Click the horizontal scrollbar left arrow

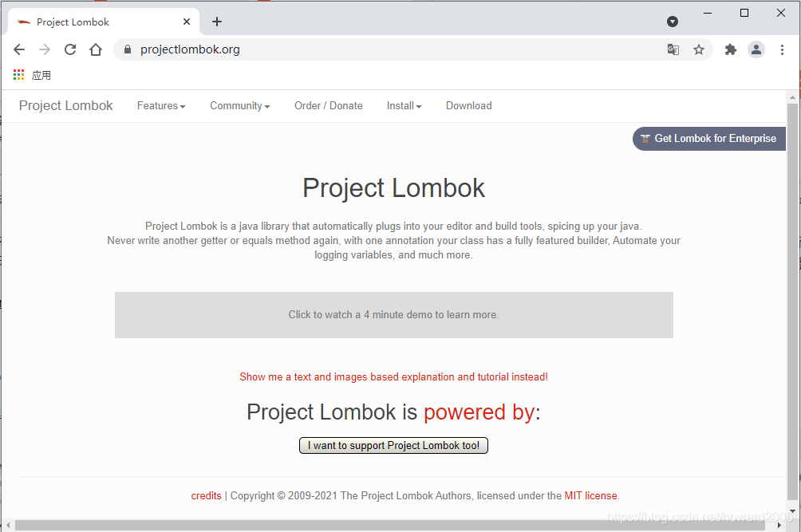click(8, 525)
